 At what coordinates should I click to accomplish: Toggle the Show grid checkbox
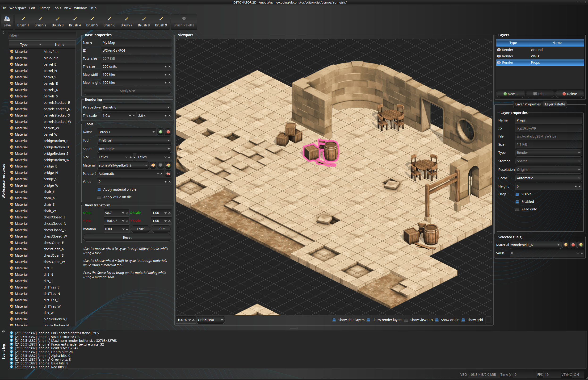pyautogui.click(x=463, y=320)
